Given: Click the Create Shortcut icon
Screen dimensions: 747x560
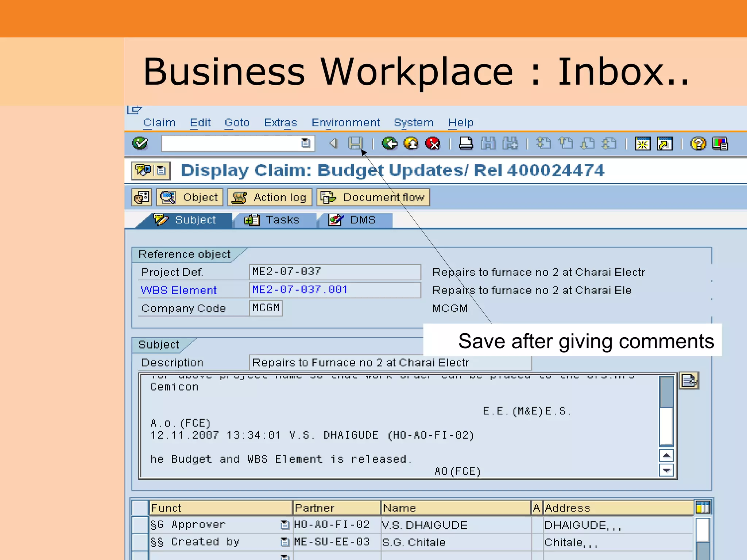Looking at the screenshot, I should pyautogui.click(x=665, y=143).
